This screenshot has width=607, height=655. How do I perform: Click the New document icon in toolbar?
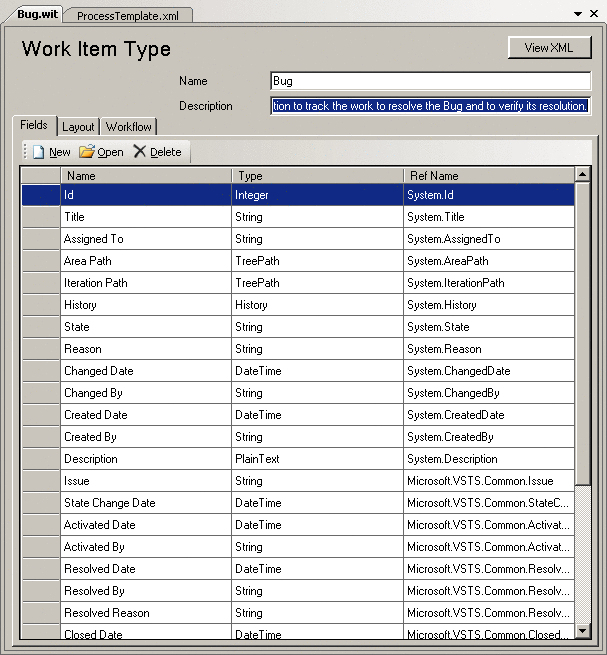pyautogui.click(x=38, y=152)
